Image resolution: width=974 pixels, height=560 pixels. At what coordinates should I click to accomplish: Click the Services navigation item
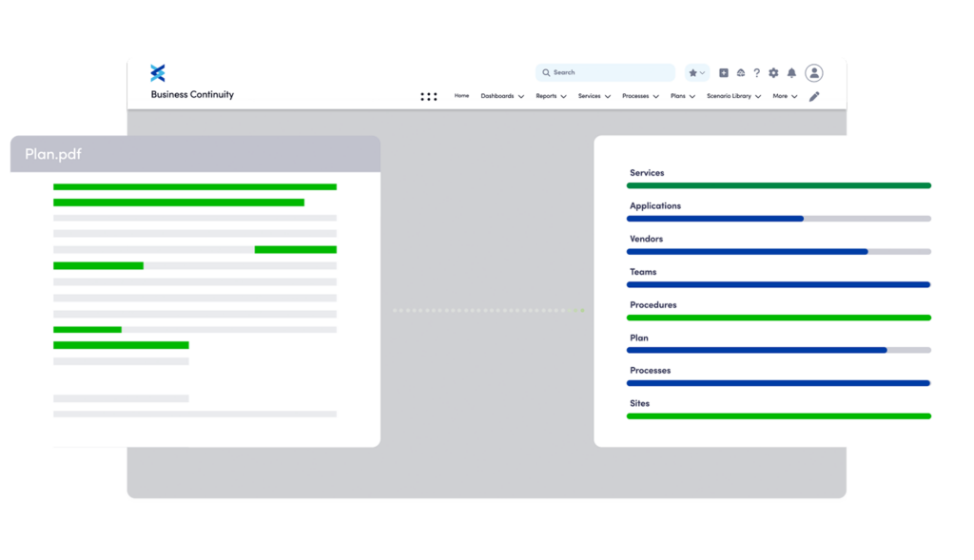(x=594, y=96)
